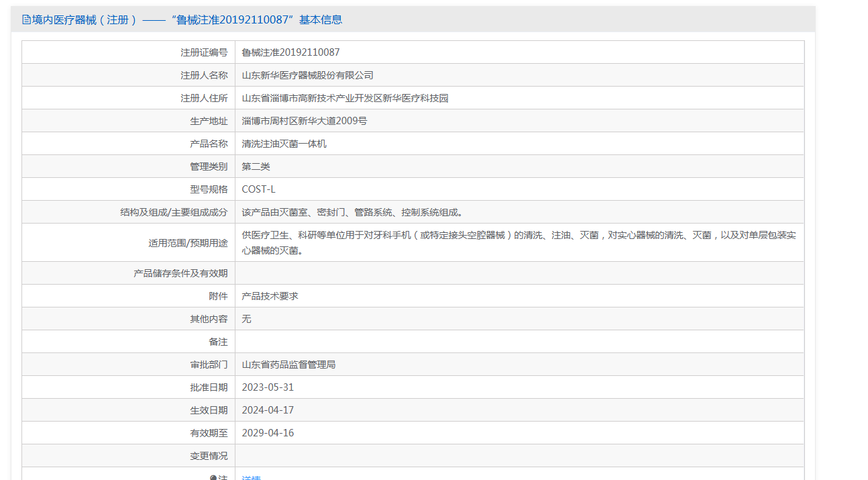Select address 山东省淄博市高新技术产业开发区新华医疗科技园
The height and width of the screenshot is (480, 868).
[345, 98]
